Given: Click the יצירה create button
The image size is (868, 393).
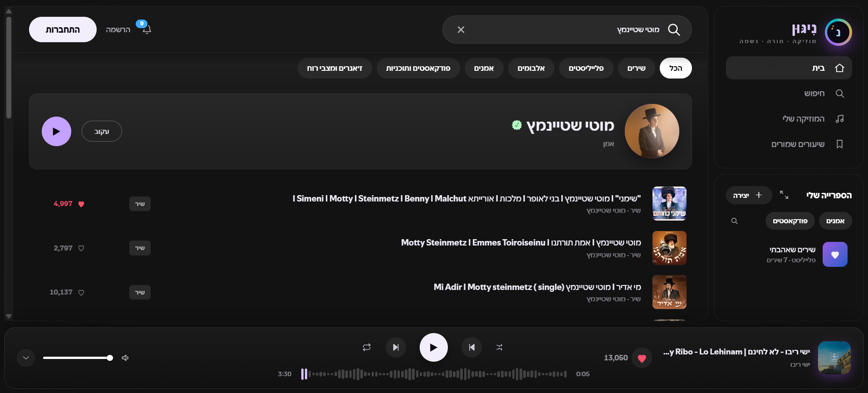Looking at the screenshot, I should point(749,195).
